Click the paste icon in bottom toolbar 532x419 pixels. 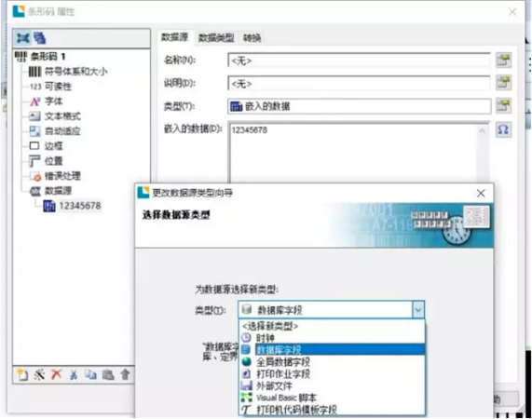coord(108,374)
